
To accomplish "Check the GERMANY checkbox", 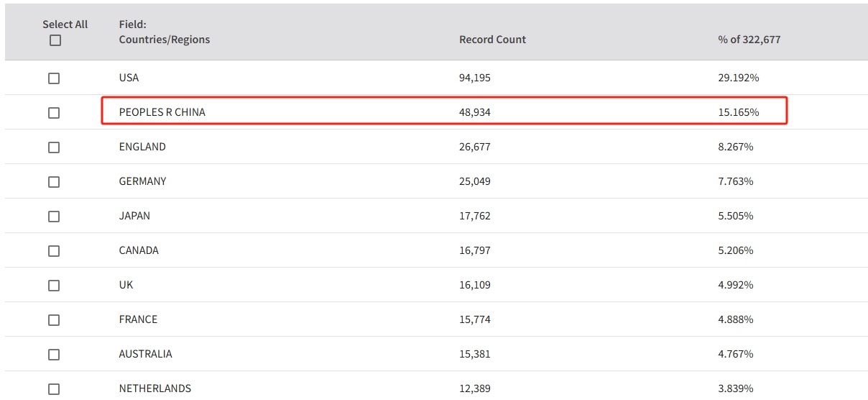I will click(54, 182).
